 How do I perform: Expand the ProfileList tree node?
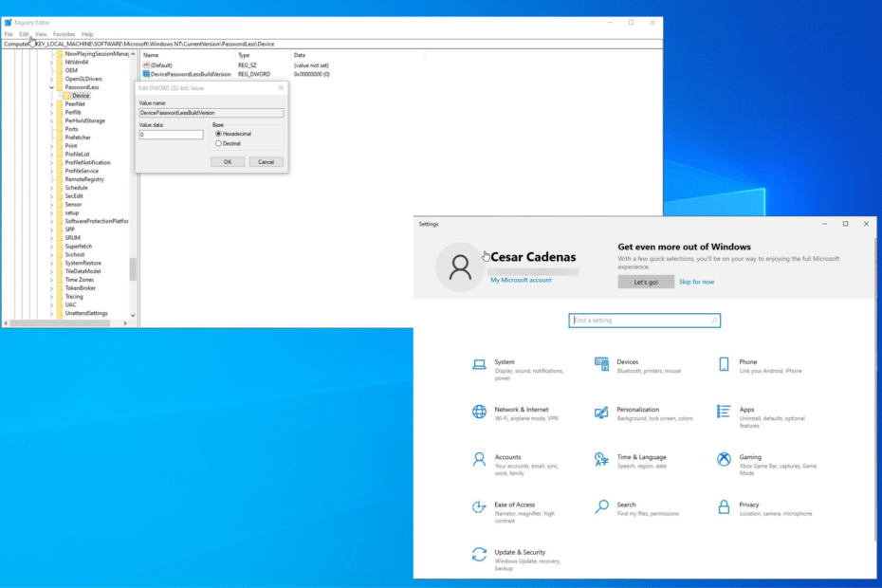[x=51, y=155]
